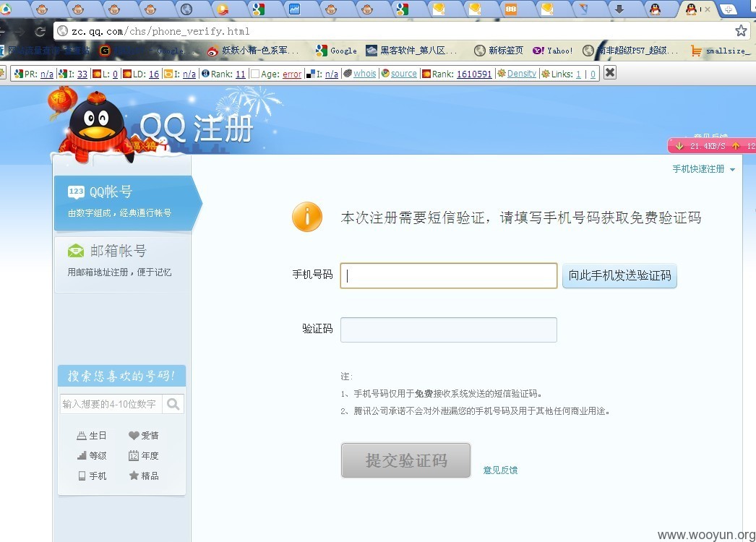
Task: Open the Weibo 妖妖小精 bookmark
Action: point(253,51)
